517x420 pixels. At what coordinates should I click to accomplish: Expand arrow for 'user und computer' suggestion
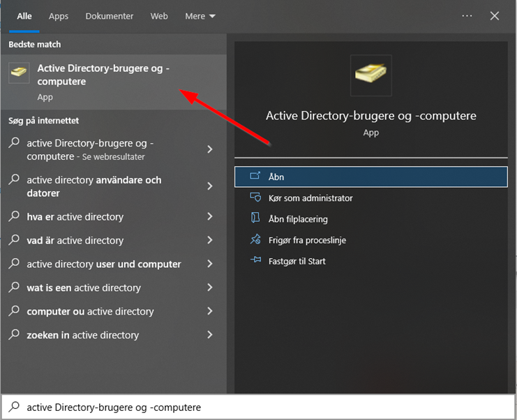(210, 264)
